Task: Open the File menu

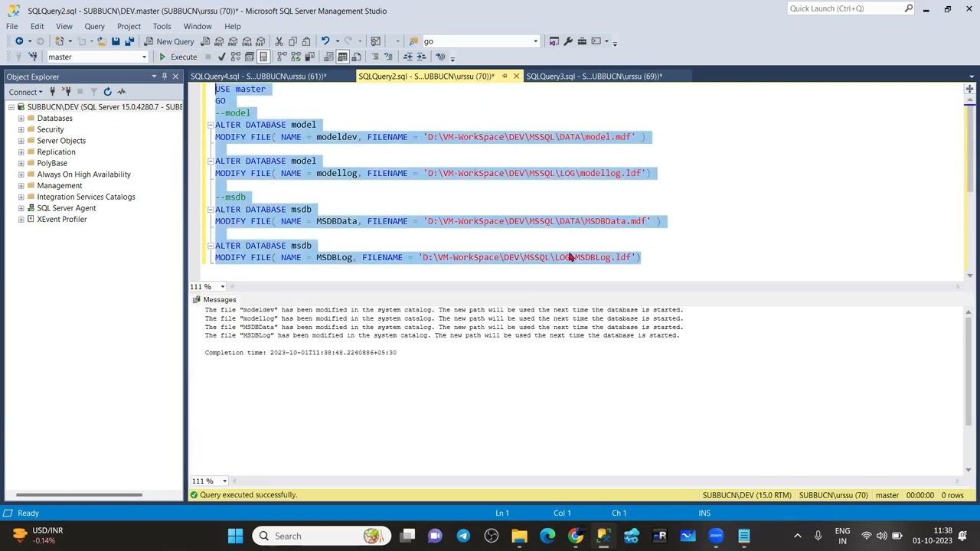Action: [12, 26]
